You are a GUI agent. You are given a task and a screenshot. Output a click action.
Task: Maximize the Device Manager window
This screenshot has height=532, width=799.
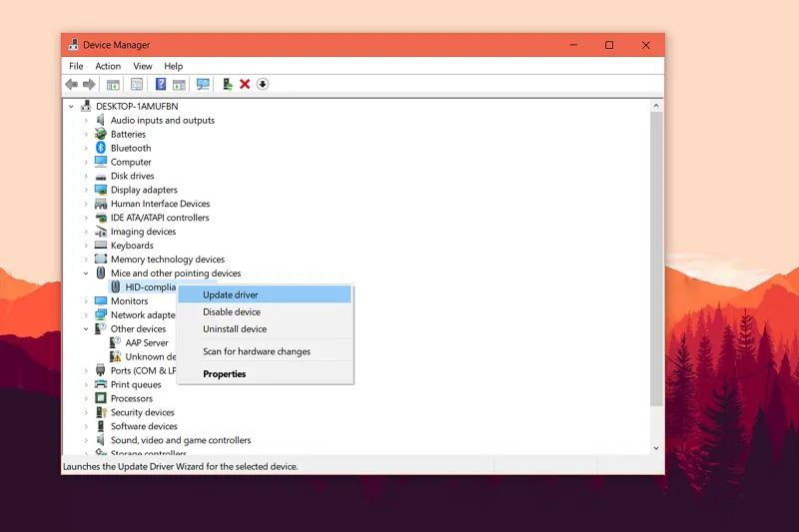tap(609, 45)
